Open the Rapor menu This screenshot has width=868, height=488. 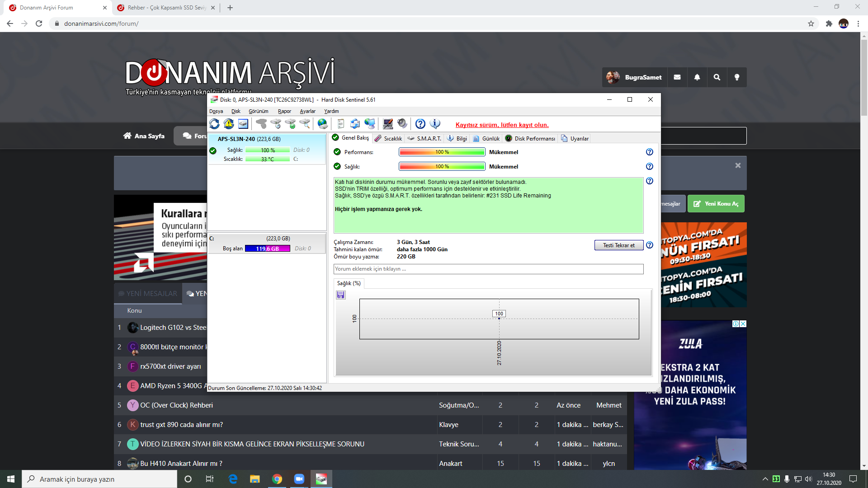point(284,111)
